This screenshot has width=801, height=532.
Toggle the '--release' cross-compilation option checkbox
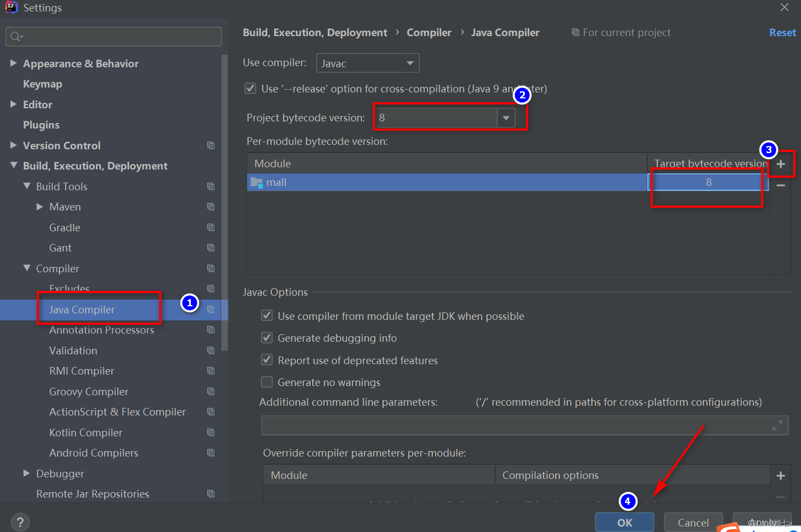tap(250, 89)
